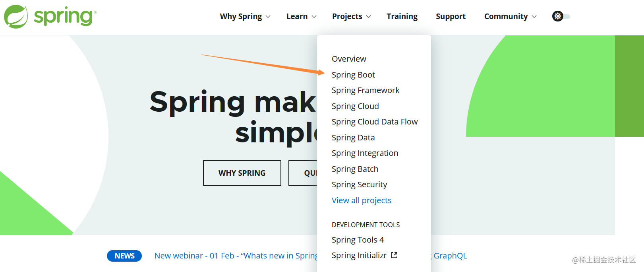Open Spring Cloud Data Flow project

tap(375, 122)
